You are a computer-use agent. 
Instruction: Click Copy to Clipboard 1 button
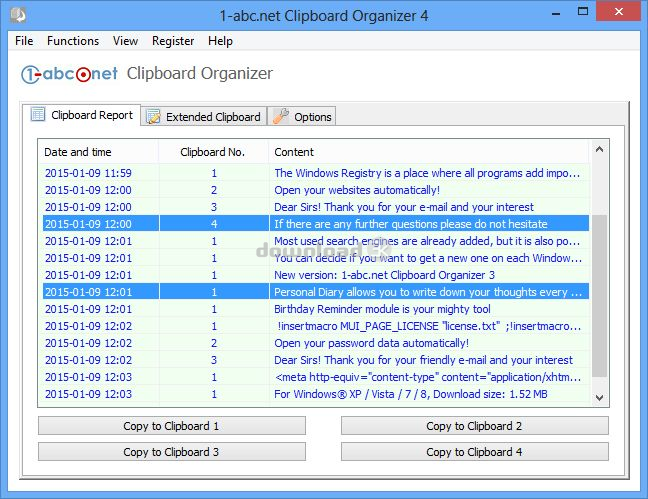pyautogui.click(x=172, y=426)
